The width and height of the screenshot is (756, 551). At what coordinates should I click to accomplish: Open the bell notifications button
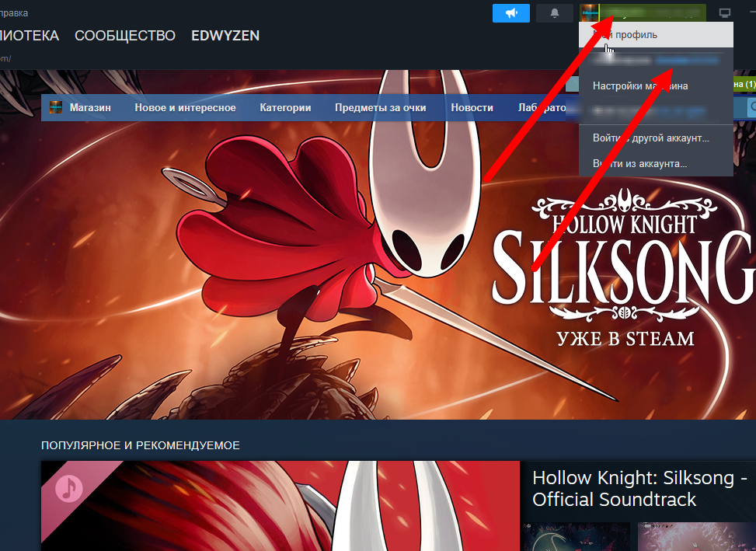pyautogui.click(x=555, y=13)
